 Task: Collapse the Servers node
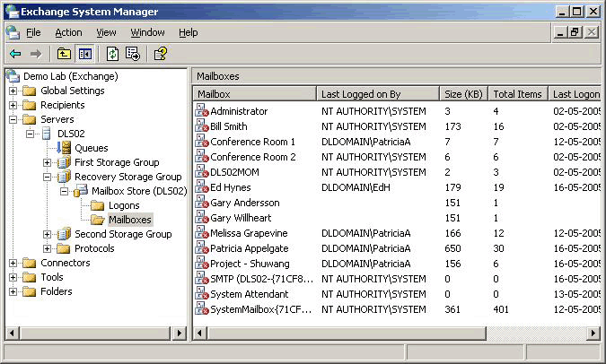[13, 119]
